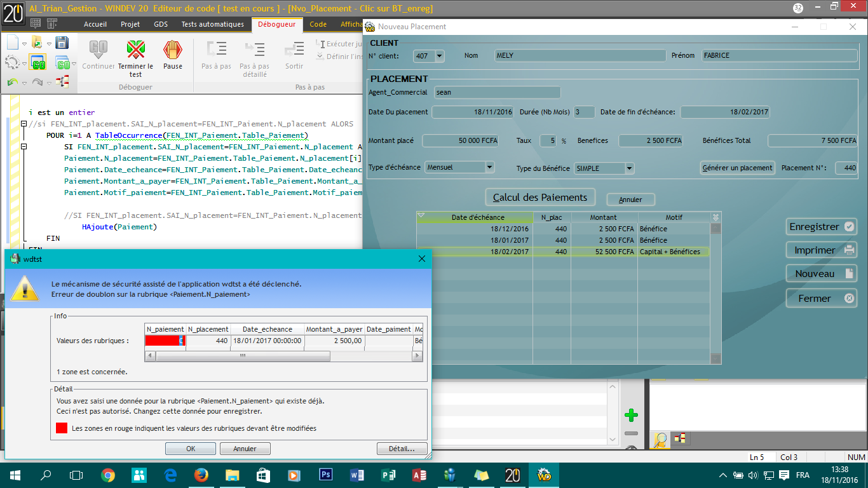Viewport: 868px width, 488px height.
Task: Click the GO test window icon
Action: click(x=37, y=62)
